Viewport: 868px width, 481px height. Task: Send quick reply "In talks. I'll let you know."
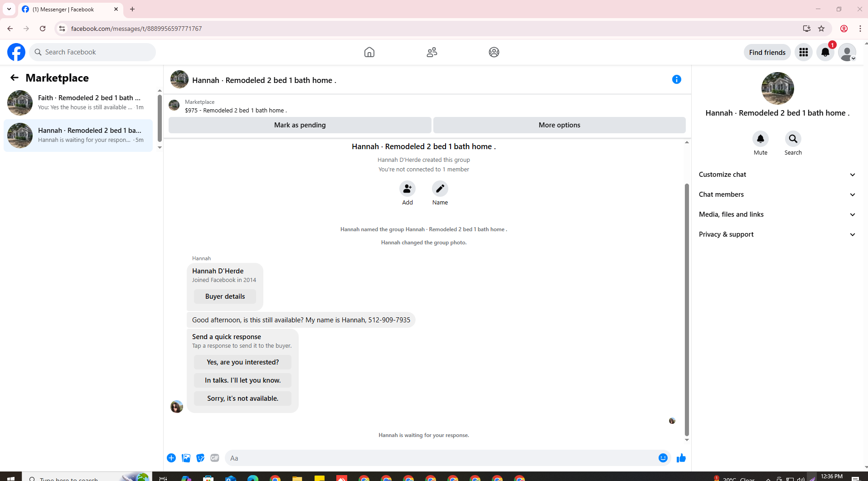(242, 380)
